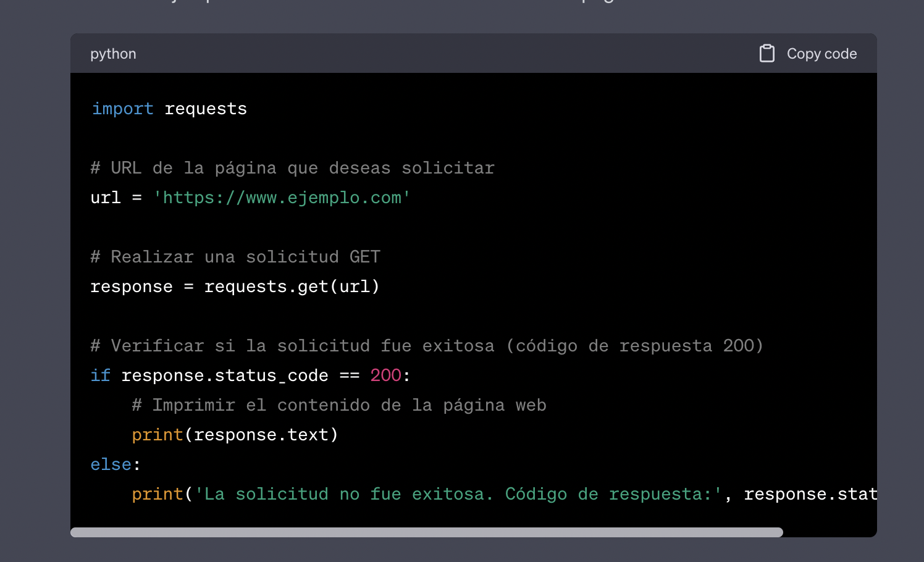The image size is (924, 562).
Task: Click the comment 'URL de la página que deseas solicitar'
Action: click(292, 167)
